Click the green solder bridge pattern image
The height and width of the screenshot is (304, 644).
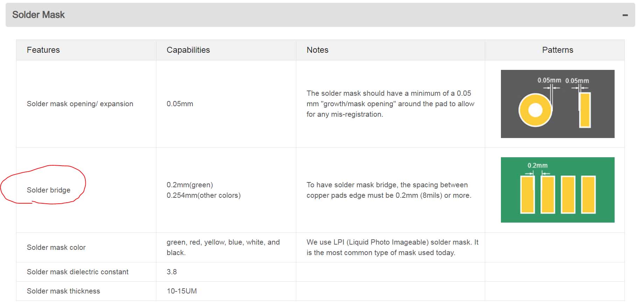coord(557,190)
